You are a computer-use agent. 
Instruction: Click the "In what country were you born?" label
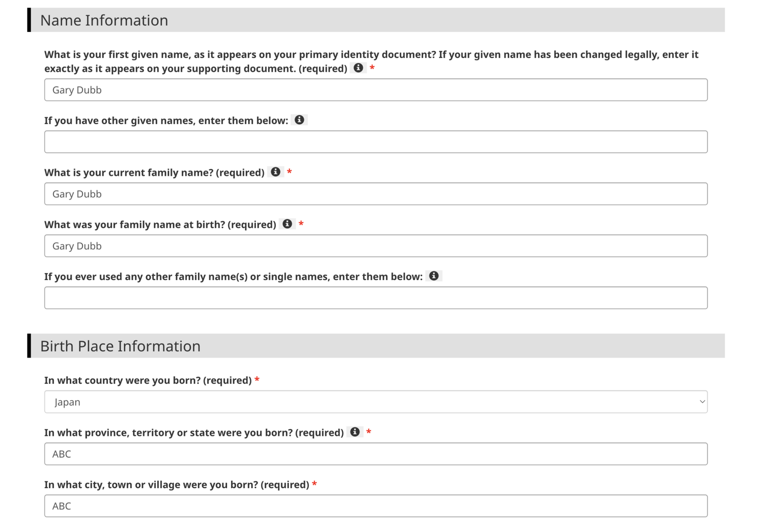click(x=148, y=380)
